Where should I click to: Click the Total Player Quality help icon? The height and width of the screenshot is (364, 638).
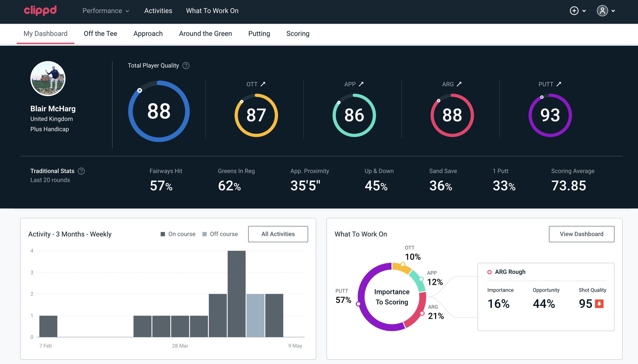pos(185,66)
